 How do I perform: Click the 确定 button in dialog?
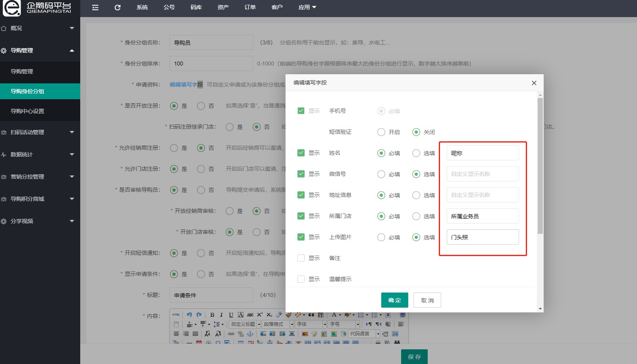pyautogui.click(x=394, y=300)
